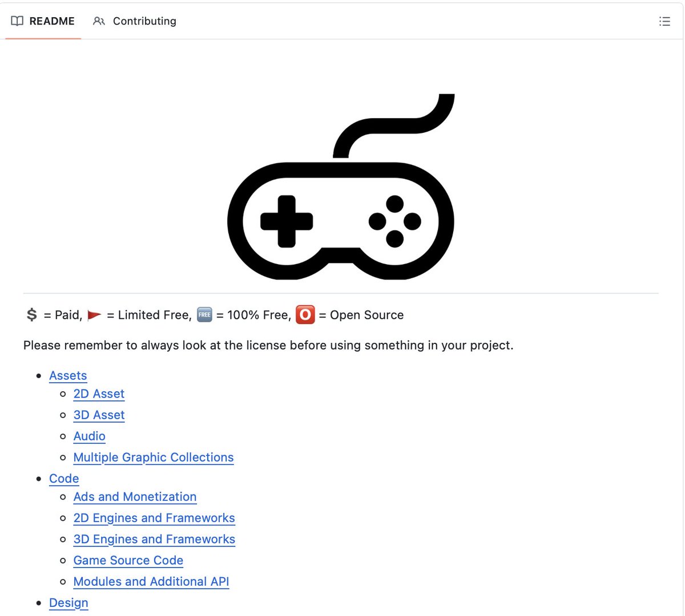Open the Game Source Code link
This screenshot has width=685, height=616.
pyautogui.click(x=128, y=560)
